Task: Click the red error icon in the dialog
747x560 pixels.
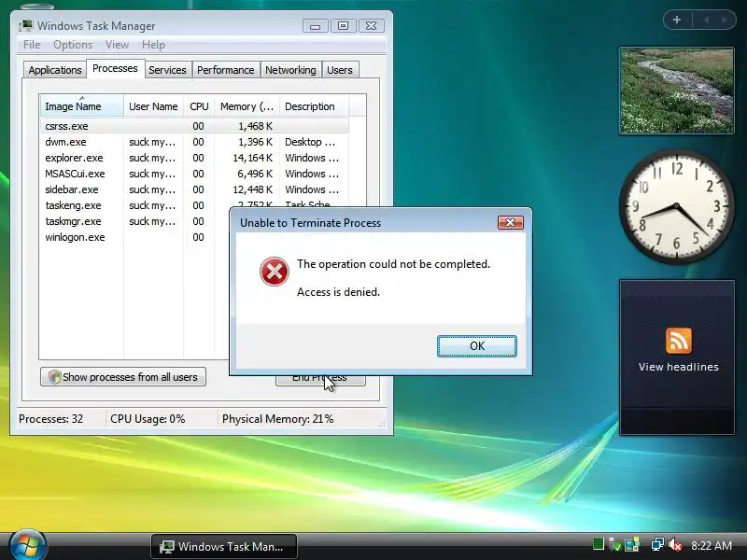Action: coord(274,272)
